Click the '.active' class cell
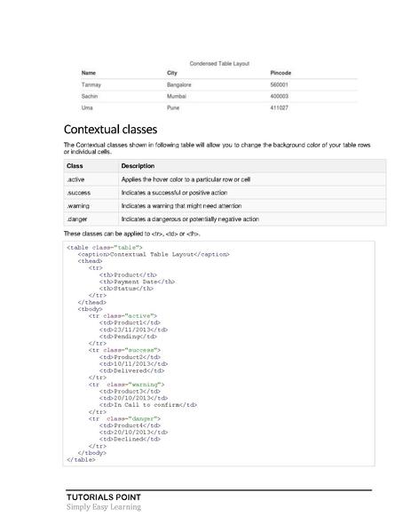Screen dimensions: 411x532 click(x=75, y=179)
